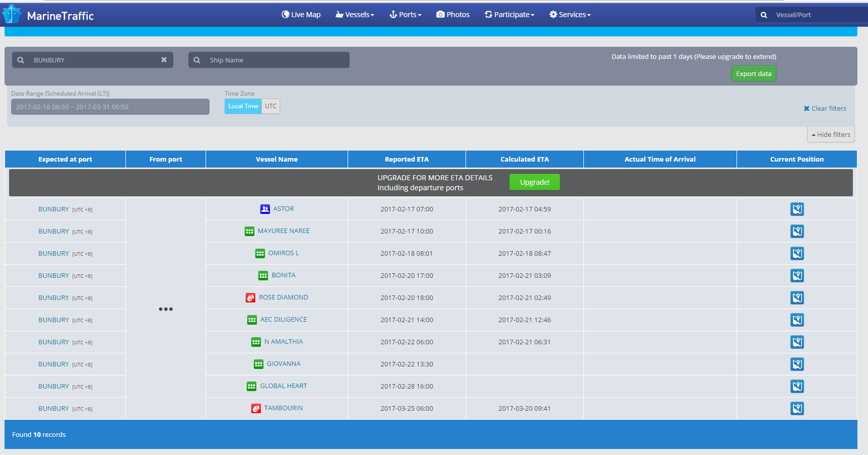Viewport: 868px width, 455px height.
Task: Open the GLOBAL HEART vessel link
Action: (284, 386)
